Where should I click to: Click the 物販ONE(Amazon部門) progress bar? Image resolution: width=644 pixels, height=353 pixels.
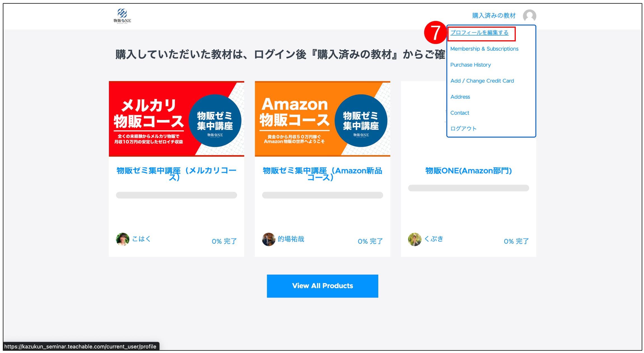(468, 188)
